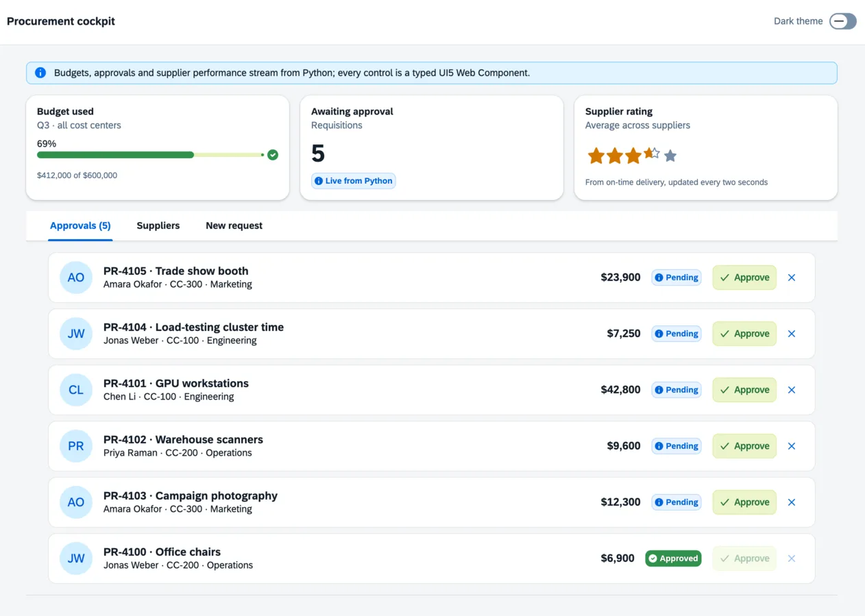865x616 pixels.
Task: Click the $42,800 amount
Action: coord(621,390)
